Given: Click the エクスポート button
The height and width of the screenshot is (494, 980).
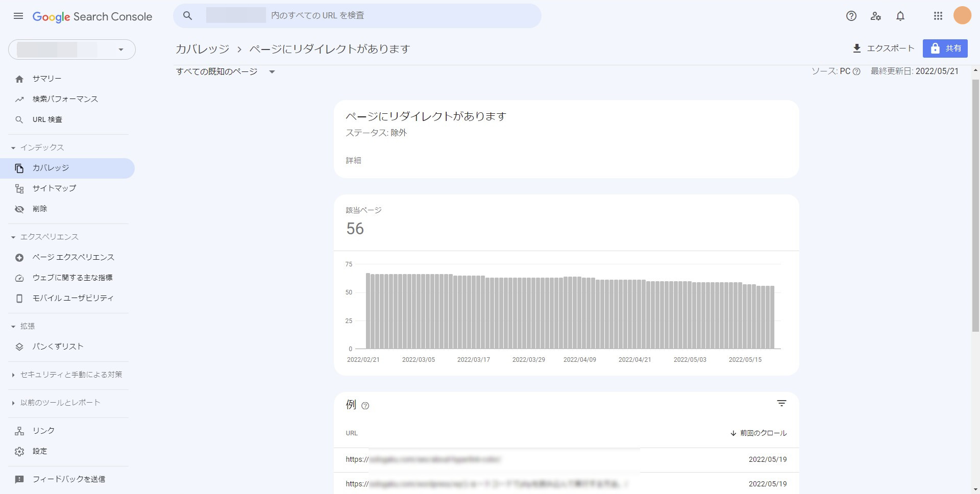Looking at the screenshot, I should [883, 48].
